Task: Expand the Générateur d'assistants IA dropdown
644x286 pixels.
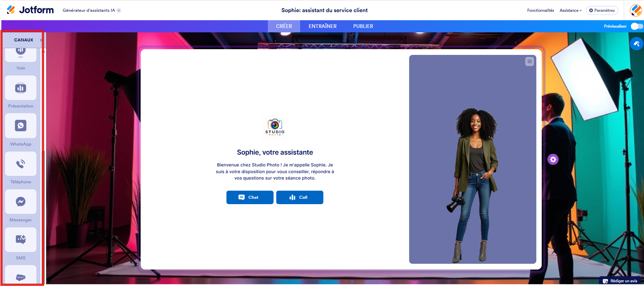Action: [92, 10]
